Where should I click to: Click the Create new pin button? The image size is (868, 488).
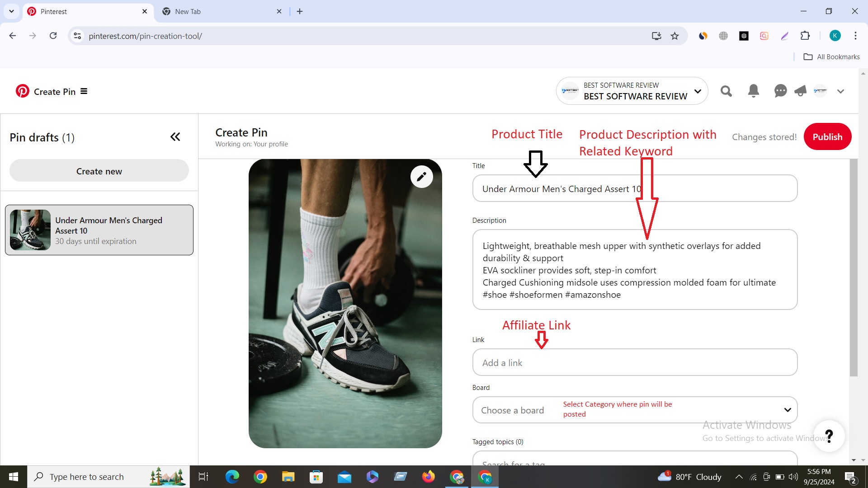99,172
